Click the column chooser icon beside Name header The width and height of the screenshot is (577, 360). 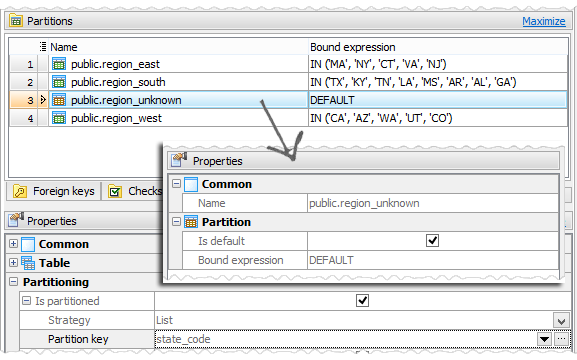pyautogui.click(x=43, y=46)
